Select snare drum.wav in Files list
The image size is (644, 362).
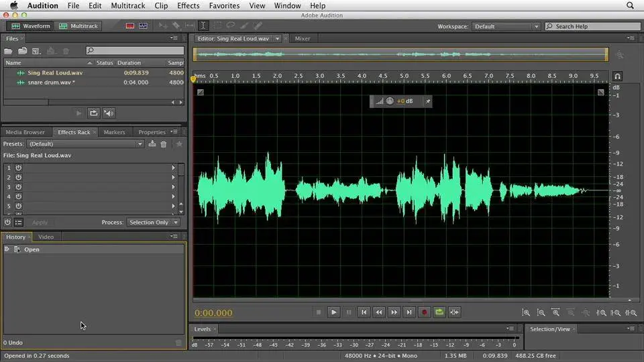pos(51,82)
